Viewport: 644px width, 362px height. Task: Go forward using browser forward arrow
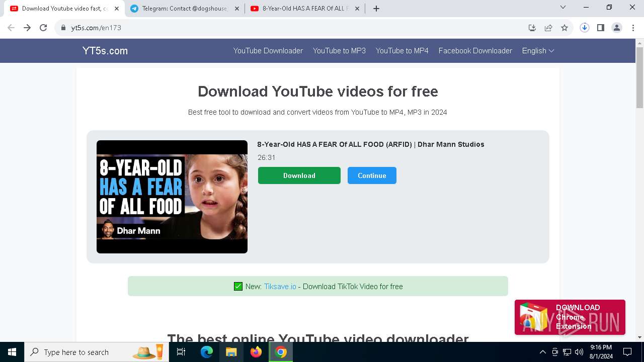point(27,28)
